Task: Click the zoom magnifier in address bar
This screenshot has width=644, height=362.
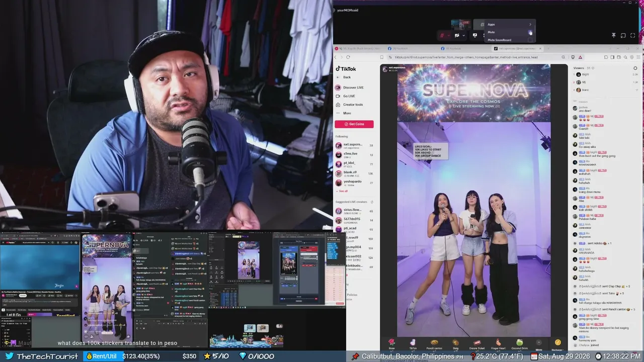Action: 562,57
